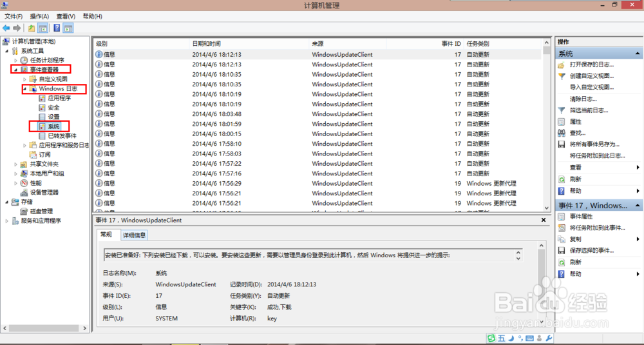The height and width of the screenshot is (345, 644).
Task: Click the Forward arrow toolbar icon
Action: tap(17, 28)
